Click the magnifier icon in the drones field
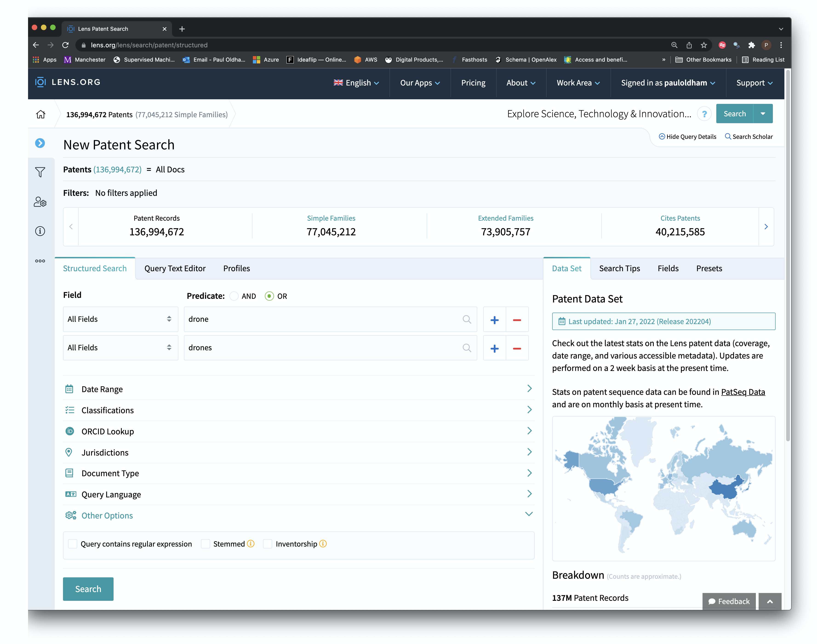Screen dimensions: 817x644 (x=467, y=348)
